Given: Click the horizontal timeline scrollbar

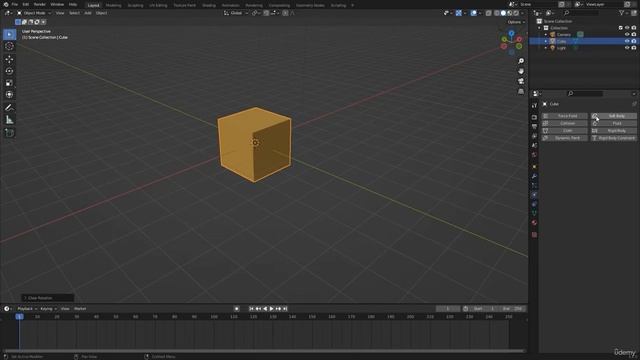Looking at the screenshot, I should tap(264, 351).
